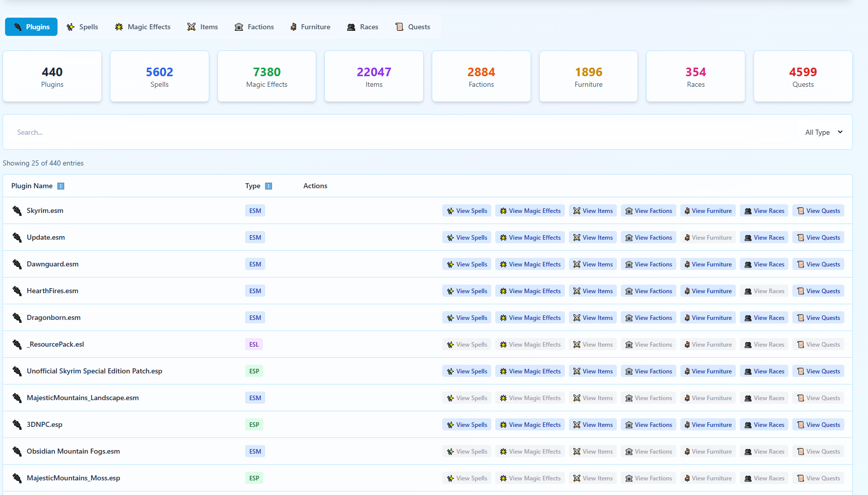Click the sort icon beside Type header
This screenshot has width=868, height=495.
[268, 186]
